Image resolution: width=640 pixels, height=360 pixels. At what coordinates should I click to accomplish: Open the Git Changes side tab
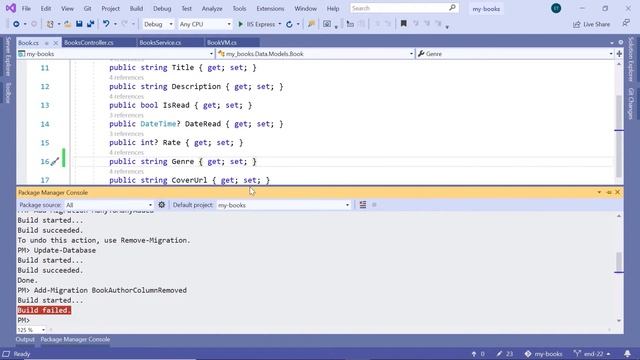point(631,104)
